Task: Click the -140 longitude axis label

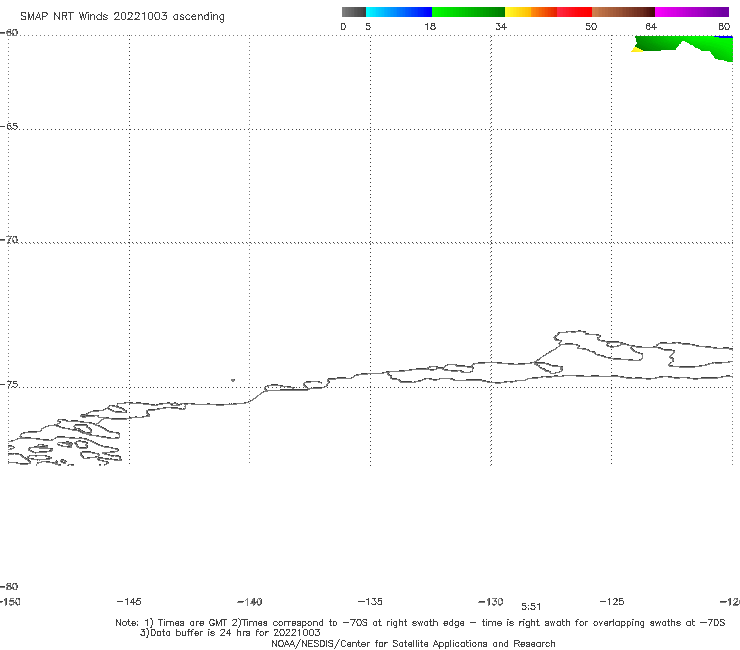Action: [250, 602]
